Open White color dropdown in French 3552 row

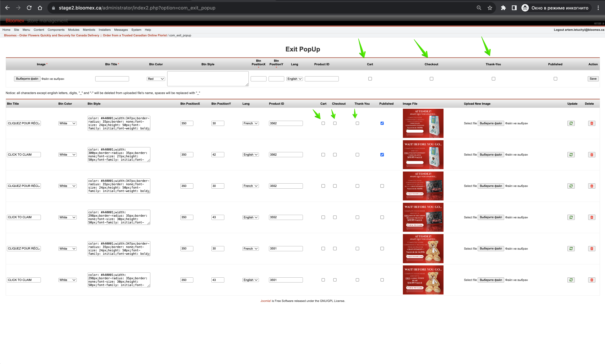[x=67, y=186]
